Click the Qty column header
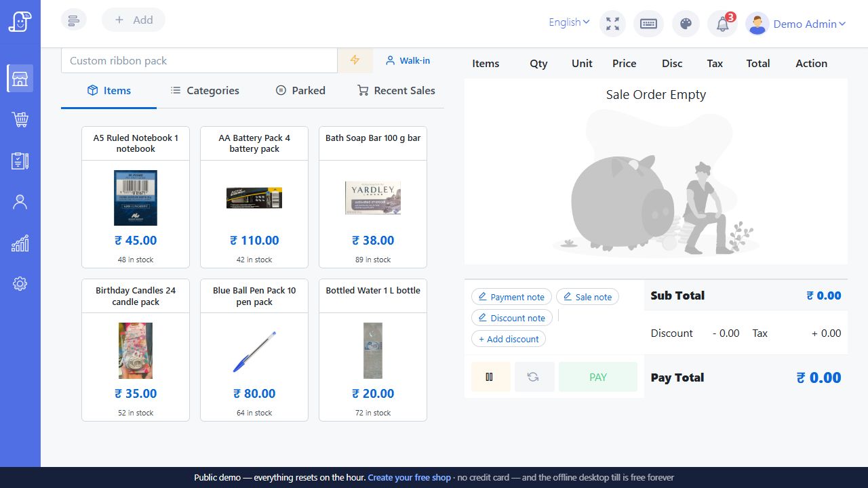The width and height of the screenshot is (868, 488). point(538,63)
